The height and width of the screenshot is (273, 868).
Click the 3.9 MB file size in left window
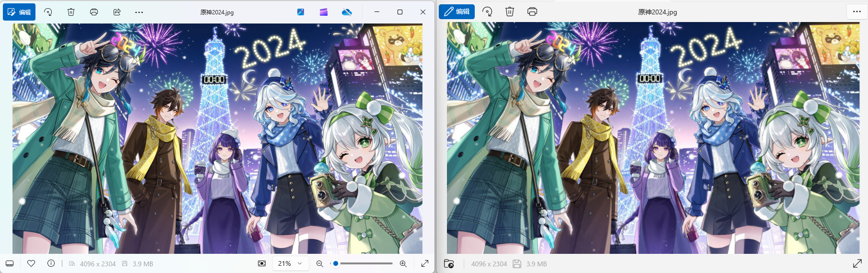click(143, 264)
